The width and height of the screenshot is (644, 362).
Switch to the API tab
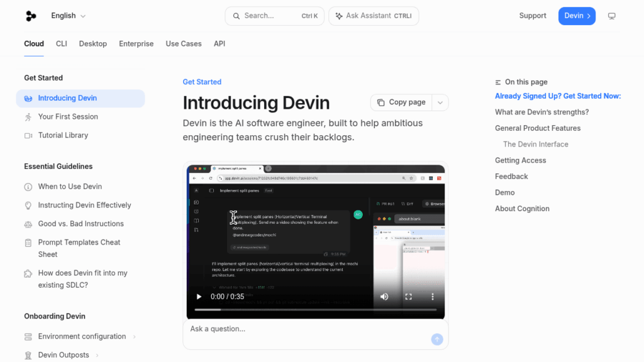pyautogui.click(x=219, y=43)
